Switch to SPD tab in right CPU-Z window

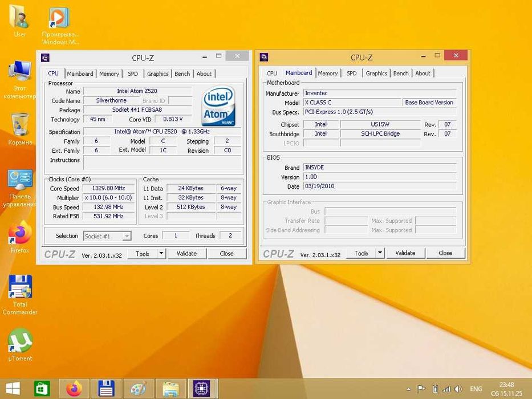(x=351, y=74)
